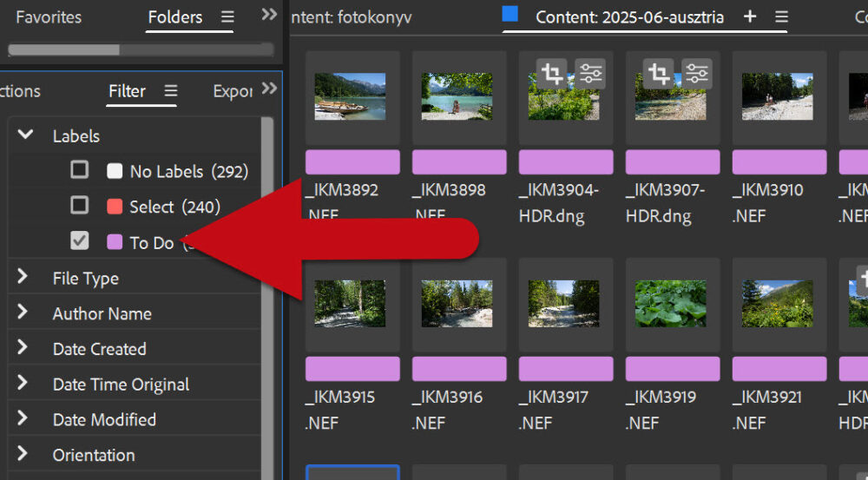Click the "To Do" label text
Image resolution: width=868 pixels, height=480 pixels.
pos(152,242)
